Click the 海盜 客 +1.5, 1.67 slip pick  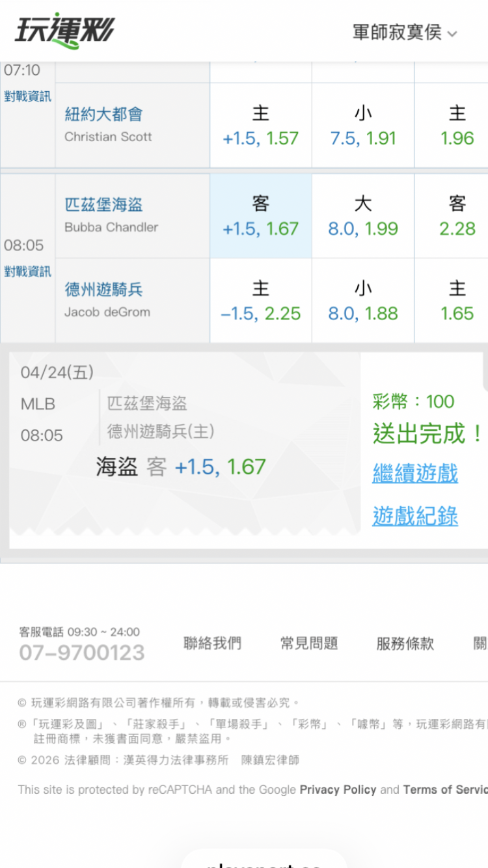(x=181, y=467)
